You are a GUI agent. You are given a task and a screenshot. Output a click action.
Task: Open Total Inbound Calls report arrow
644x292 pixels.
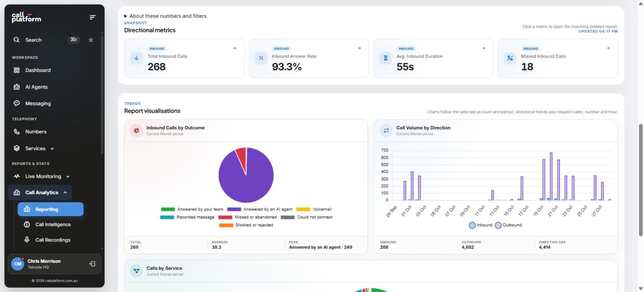click(235, 48)
